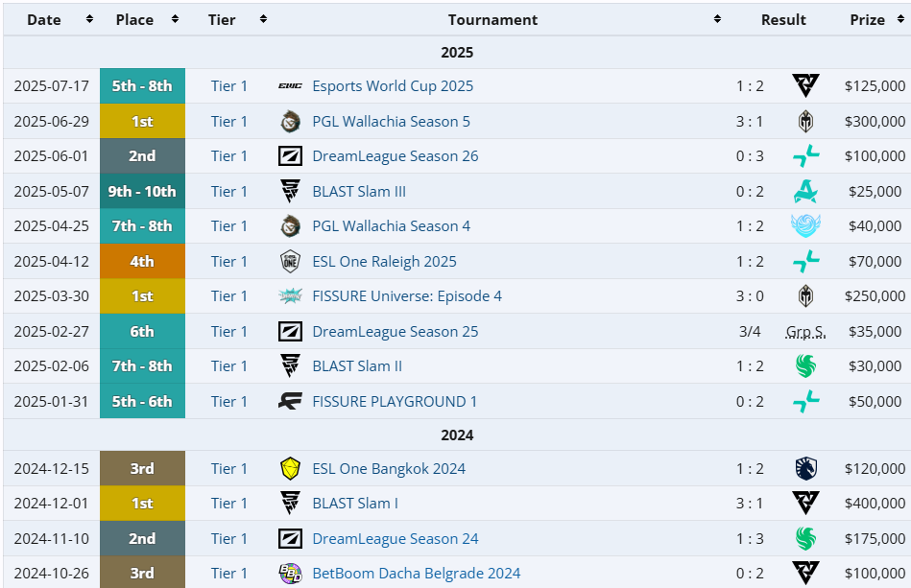The width and height of the screenshot is (911, 588).
Task: Open the FISSURE Universe: Episode 4 link
Action: [407, 296]
